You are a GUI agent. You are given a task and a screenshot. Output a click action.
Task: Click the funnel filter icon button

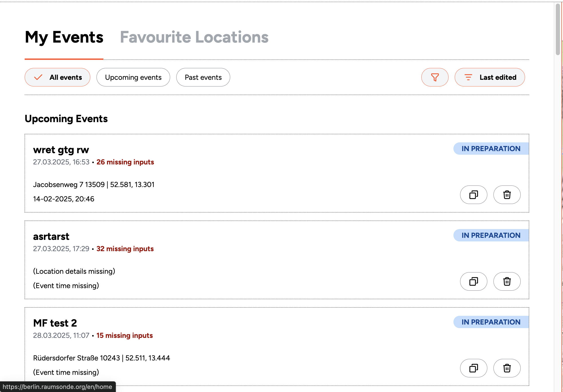click(435, 77)
